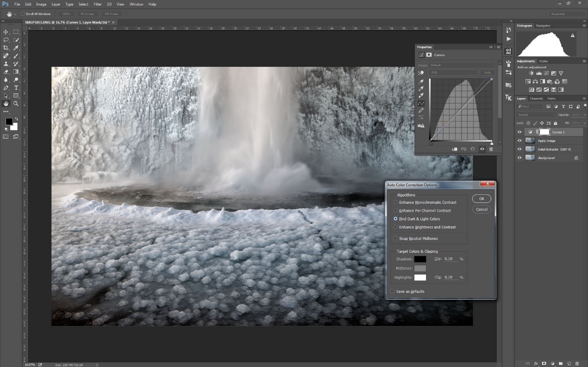Switch to the Styles tab
The width and height of the screenshot is (588, 367).
tap(543, 61)
